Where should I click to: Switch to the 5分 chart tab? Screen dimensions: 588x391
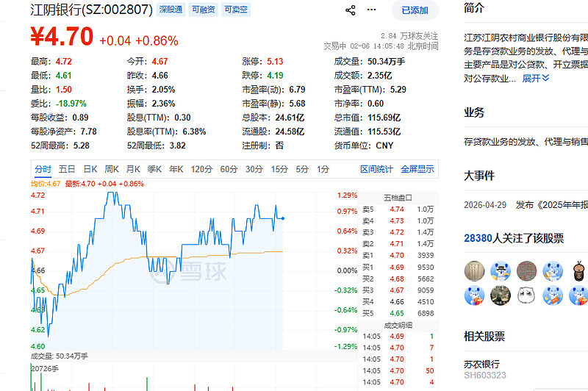[x=302, y=170]
